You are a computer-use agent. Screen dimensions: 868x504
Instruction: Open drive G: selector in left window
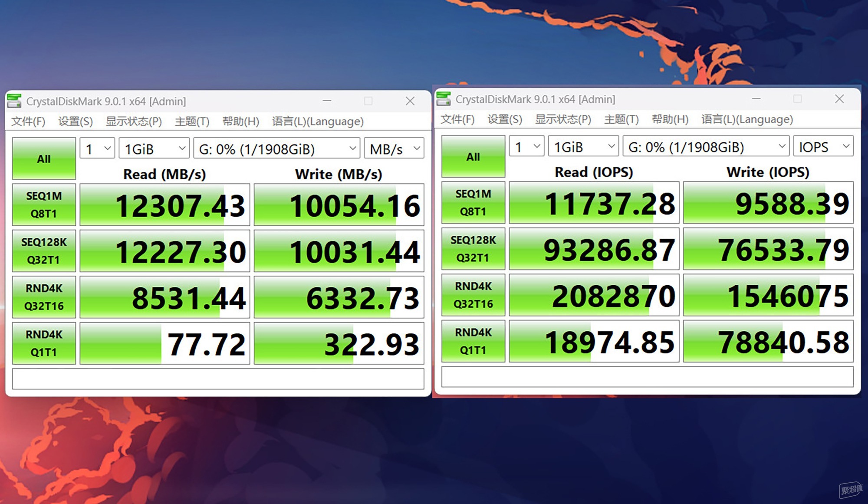click(x=276, y=149)
